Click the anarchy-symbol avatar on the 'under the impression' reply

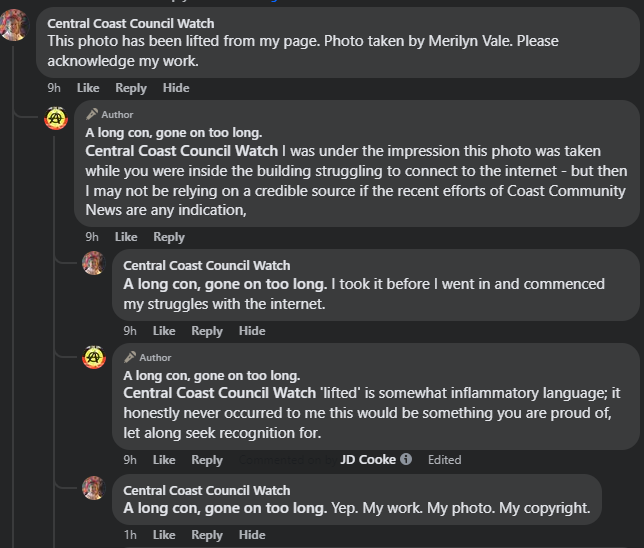click(x=56, y=118)
